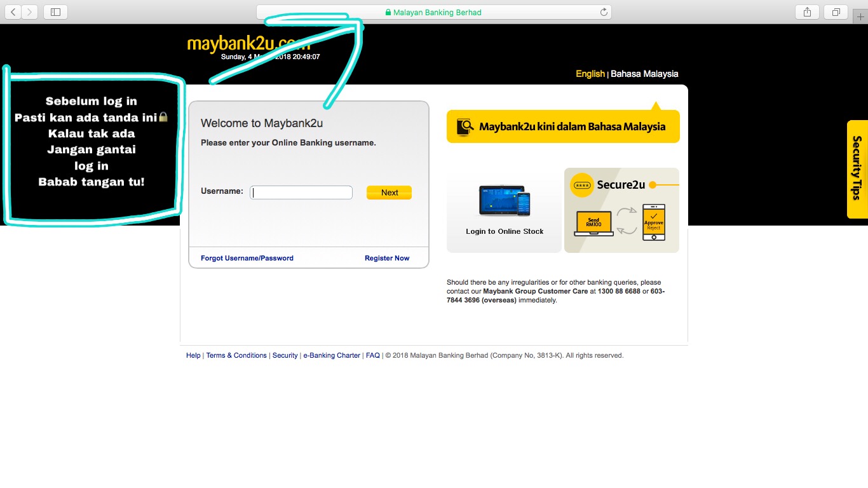Click customer care number 1300 88 6688

pyautogui.click(x=619, y=291)
